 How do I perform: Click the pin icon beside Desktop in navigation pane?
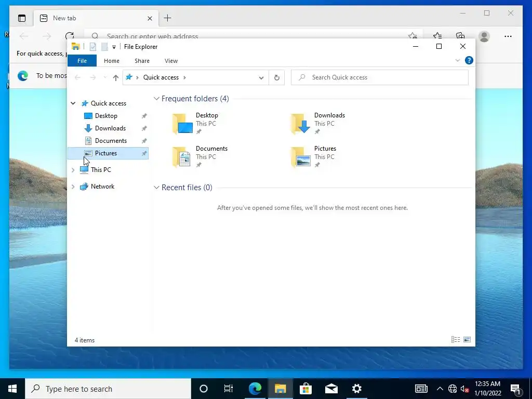(x=144, y=116)
